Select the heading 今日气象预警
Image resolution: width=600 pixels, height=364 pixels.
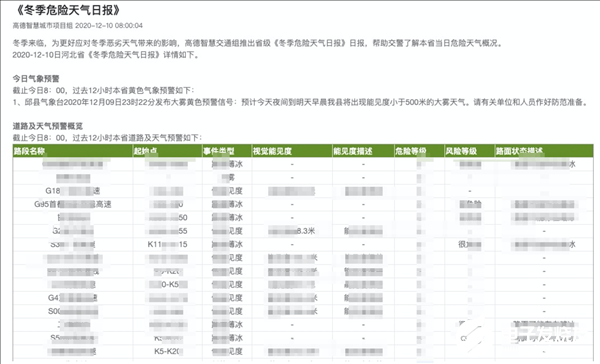point(36,79)
